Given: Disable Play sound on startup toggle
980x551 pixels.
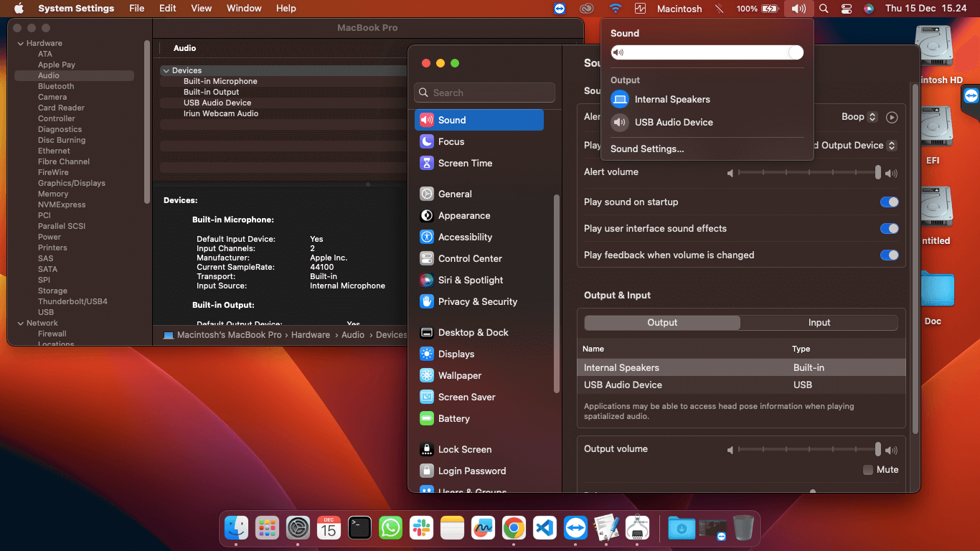Looking at the screenshot, I should [x=890, y=202].
